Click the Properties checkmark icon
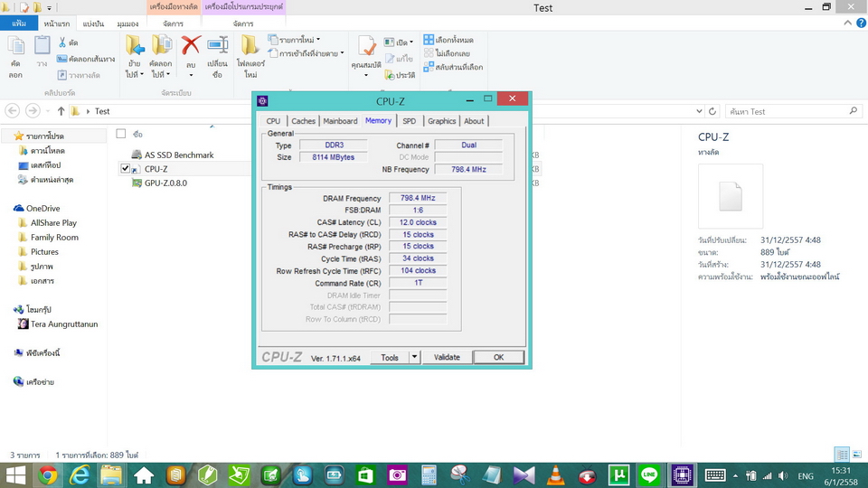 click(x=366, y=46)
